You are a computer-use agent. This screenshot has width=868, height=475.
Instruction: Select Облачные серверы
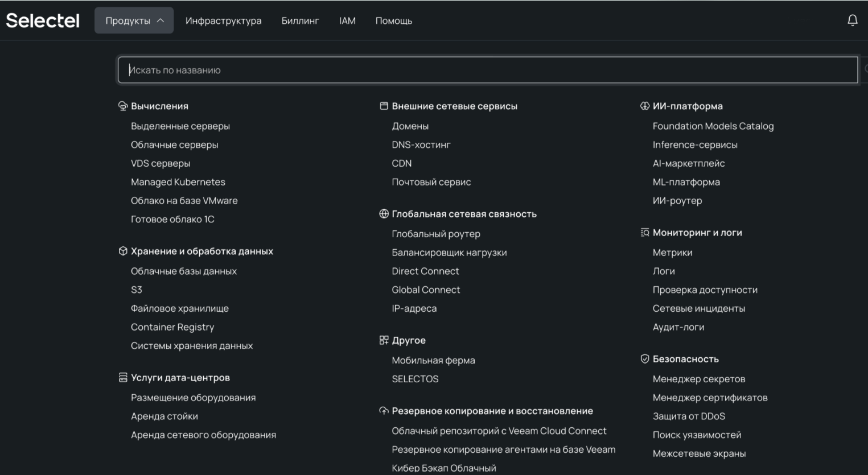(x=174, y=144)
